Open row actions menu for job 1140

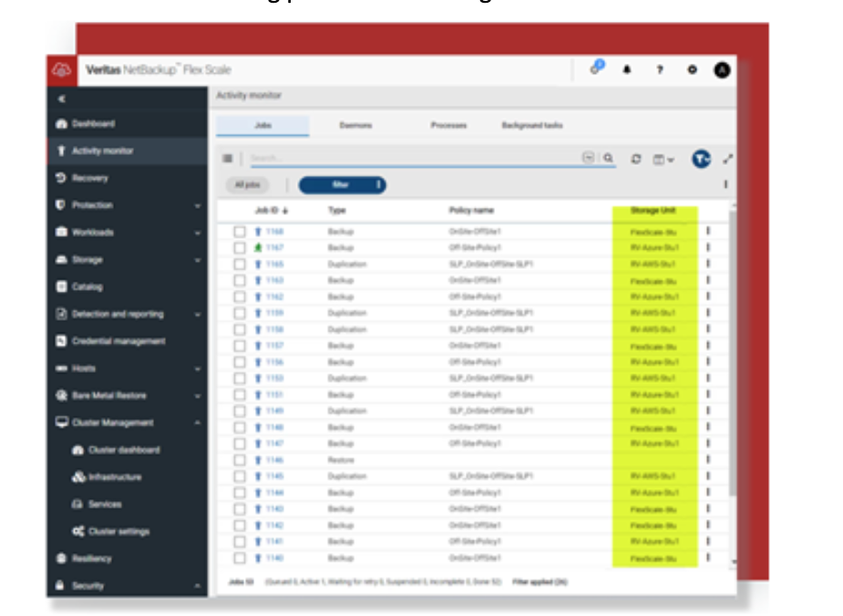click(x=708, y=558)
